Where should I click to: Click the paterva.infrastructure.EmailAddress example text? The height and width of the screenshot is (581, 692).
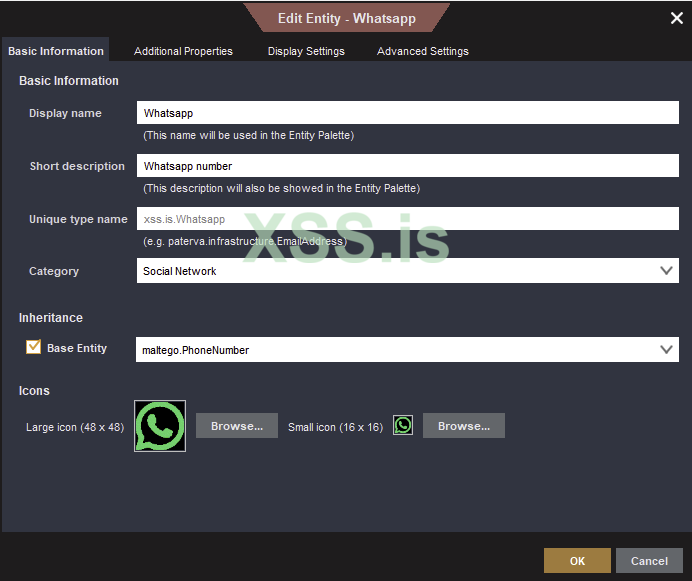coord(245,241)
